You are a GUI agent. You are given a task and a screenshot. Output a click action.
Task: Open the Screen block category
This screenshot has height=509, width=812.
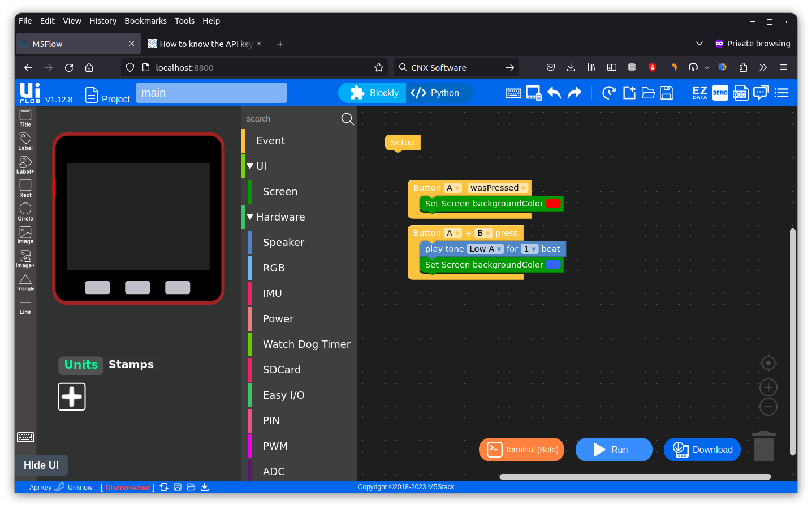point(303,192)
